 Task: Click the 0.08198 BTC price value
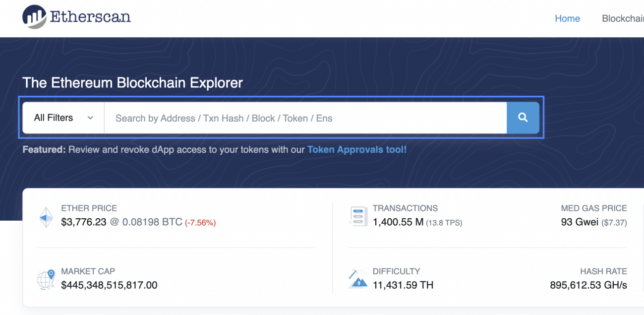[x=152, y=222]
